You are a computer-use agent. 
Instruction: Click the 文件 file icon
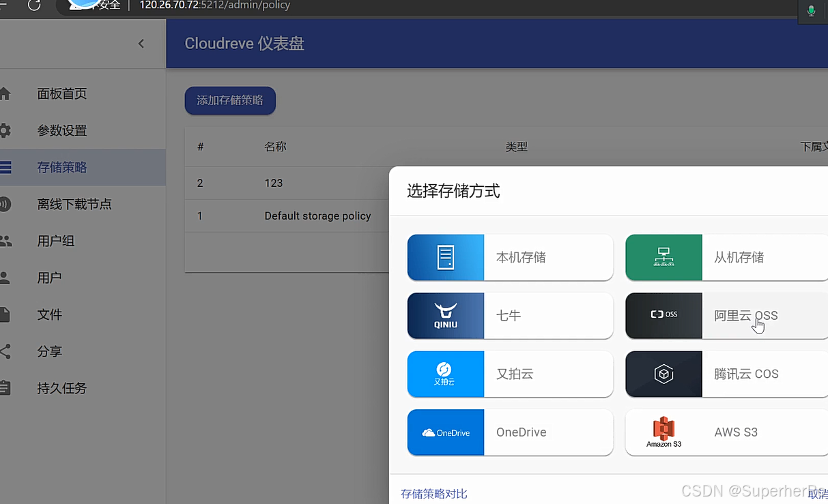(x=5, y=314)
